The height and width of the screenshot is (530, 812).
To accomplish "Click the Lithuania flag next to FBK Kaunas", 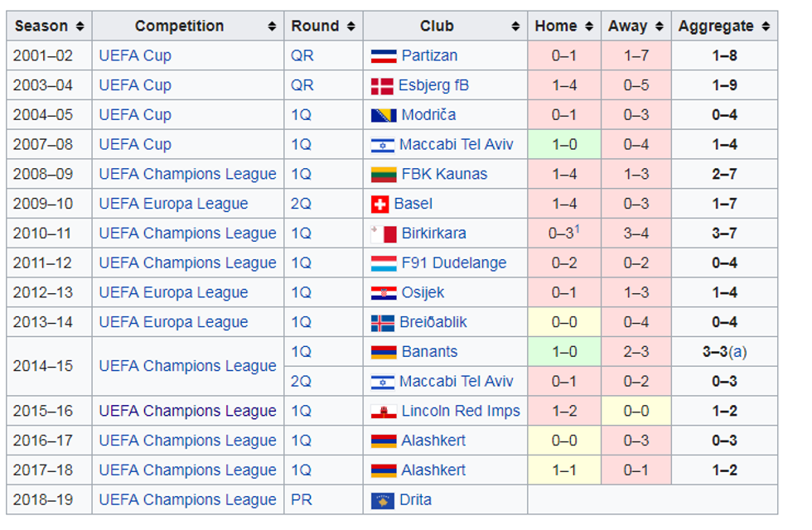I will coord(384,174).
